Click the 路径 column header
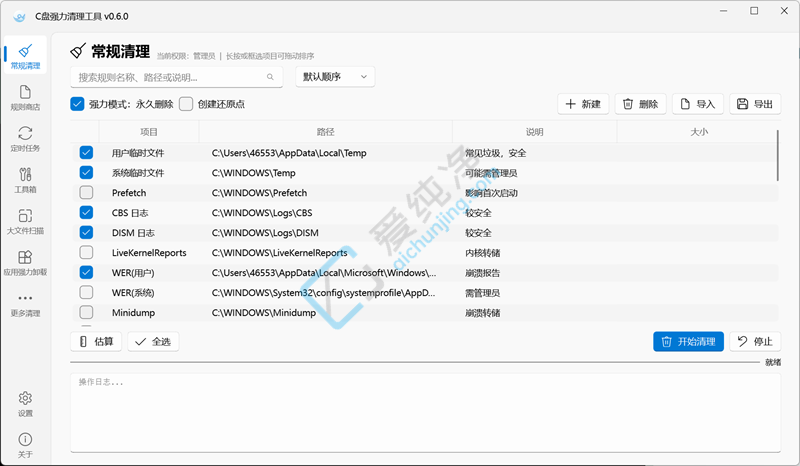This screenshot has height=466, width=800. coord(326,132)
